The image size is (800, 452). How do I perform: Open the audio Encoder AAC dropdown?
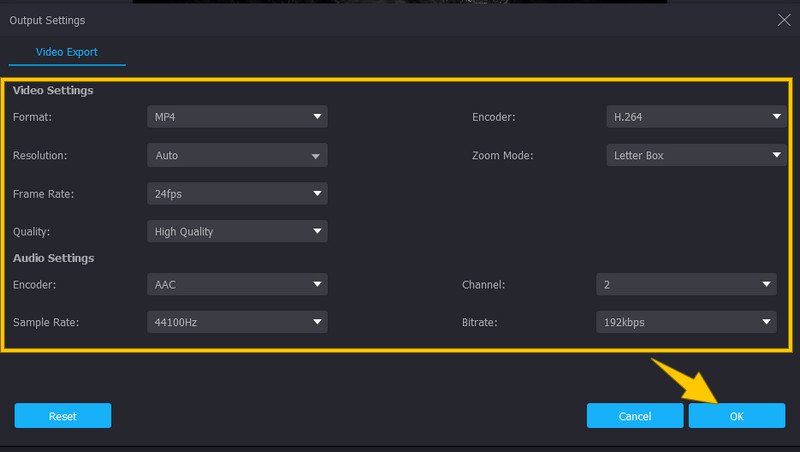236,284
